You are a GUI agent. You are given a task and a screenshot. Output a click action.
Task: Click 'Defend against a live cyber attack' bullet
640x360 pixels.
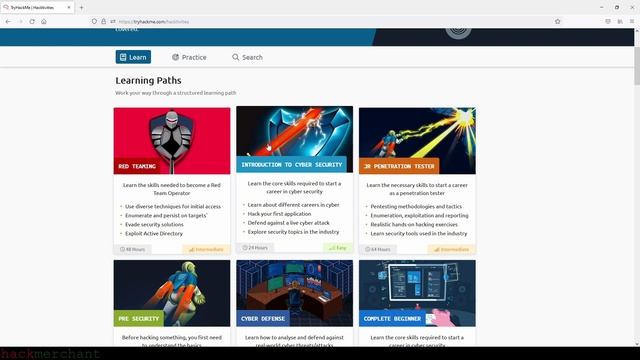(x=289, y=223)
